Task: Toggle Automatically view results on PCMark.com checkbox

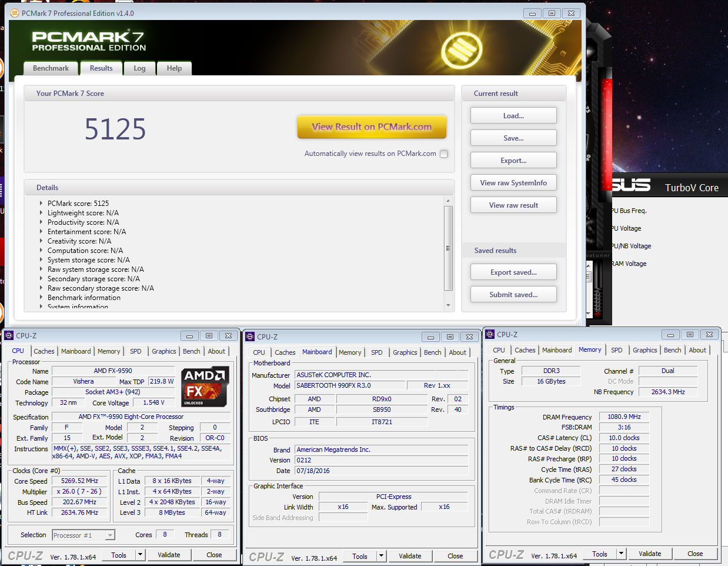Action: click(x=444, y=154)
